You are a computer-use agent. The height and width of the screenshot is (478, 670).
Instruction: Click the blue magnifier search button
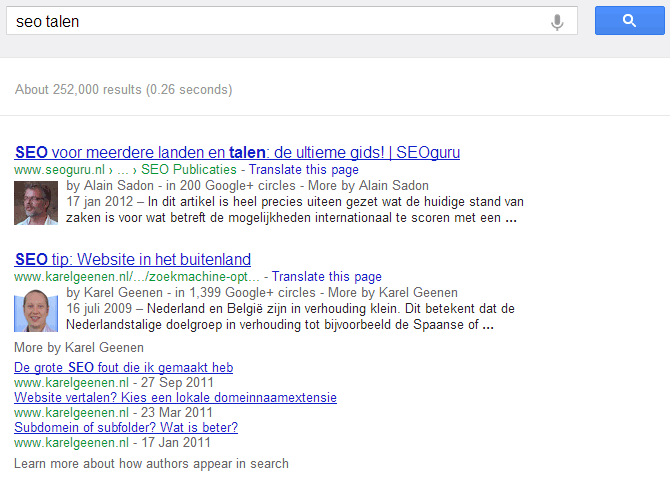pyautogui.click(x=629, y=21)
